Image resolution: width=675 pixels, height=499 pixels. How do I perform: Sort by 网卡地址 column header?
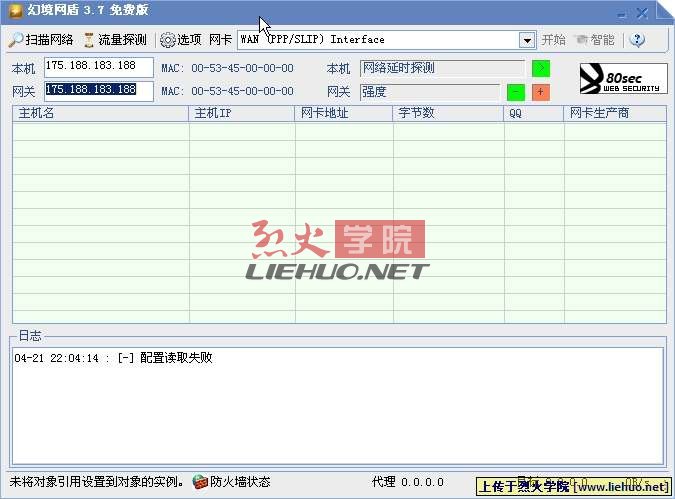pyautogui.click(x=344, y=113)
